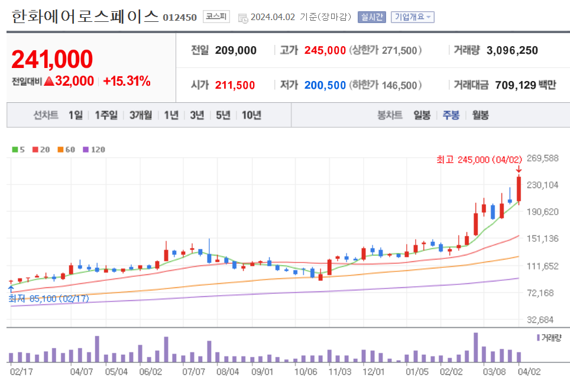Click the purple 120-period moving average swatch
This screenshot has height=392, width=570.
pos(86,150)
